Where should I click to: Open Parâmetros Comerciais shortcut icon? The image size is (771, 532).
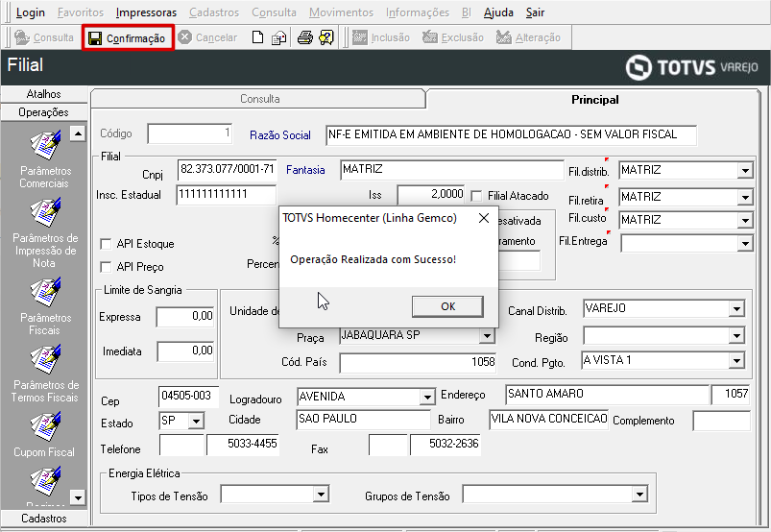coord(46,145)
